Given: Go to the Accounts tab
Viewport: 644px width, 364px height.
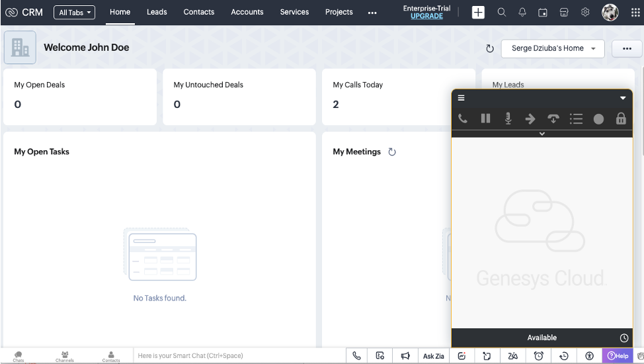Looking at the screenshot, I should (x=247, y=12).
